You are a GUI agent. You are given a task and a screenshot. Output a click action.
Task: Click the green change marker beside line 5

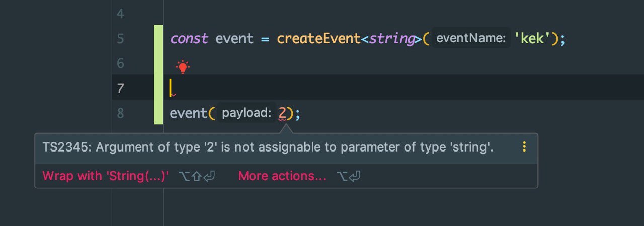[x=158, y=39]
